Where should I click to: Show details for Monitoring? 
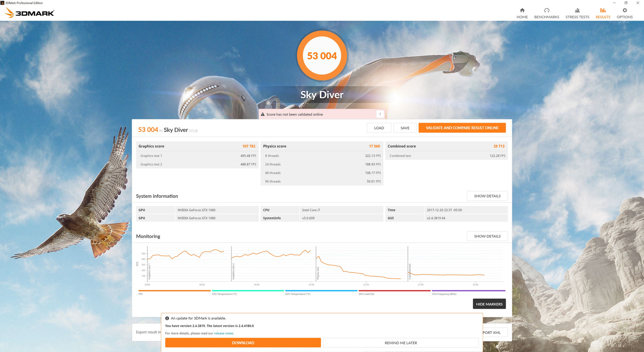tap(487, 236)
